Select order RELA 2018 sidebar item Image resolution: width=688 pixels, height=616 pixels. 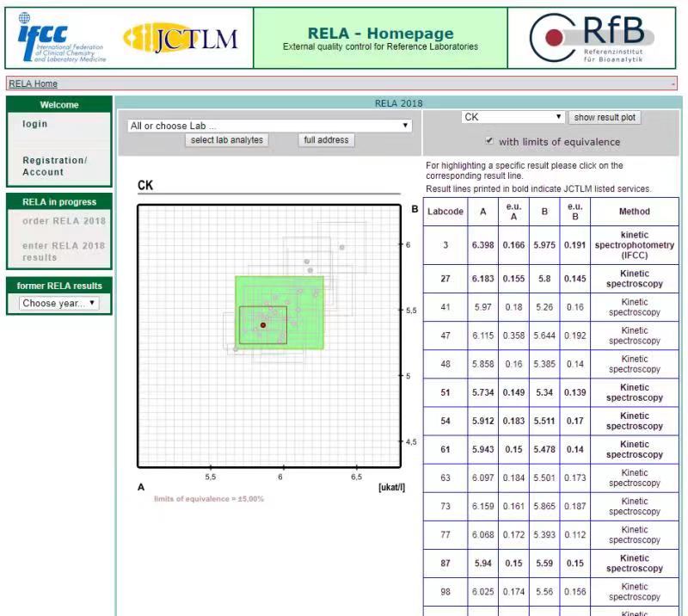(64, 221)
